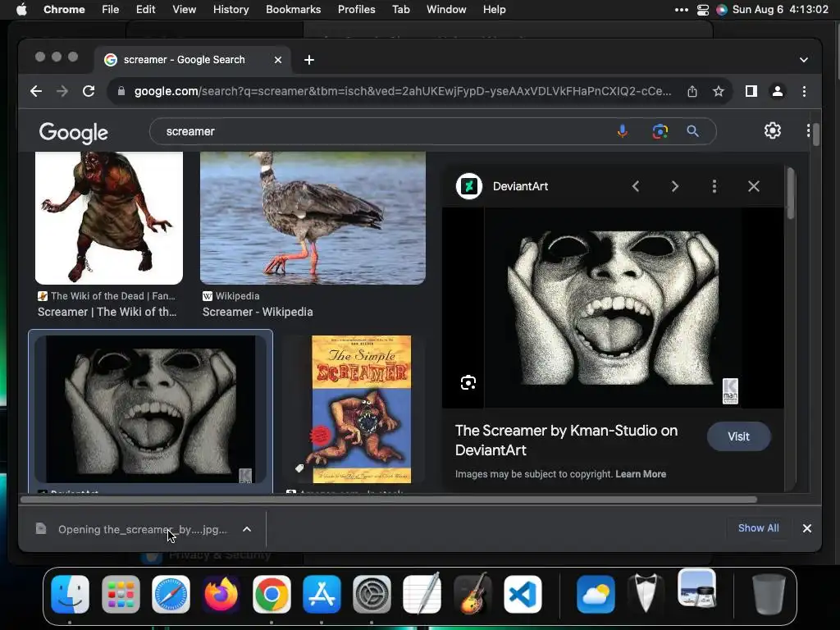
Task: Go back to the previous page
Action: 36,91
